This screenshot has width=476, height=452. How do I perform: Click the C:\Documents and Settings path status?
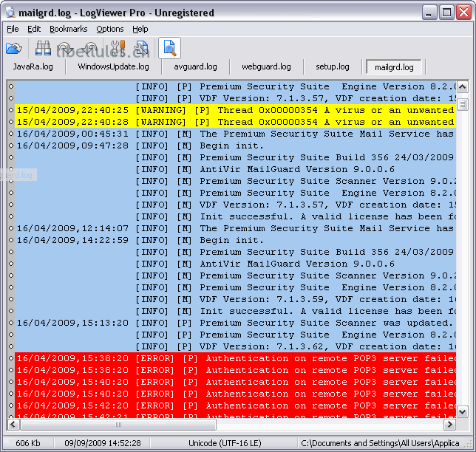pos(380,443)
